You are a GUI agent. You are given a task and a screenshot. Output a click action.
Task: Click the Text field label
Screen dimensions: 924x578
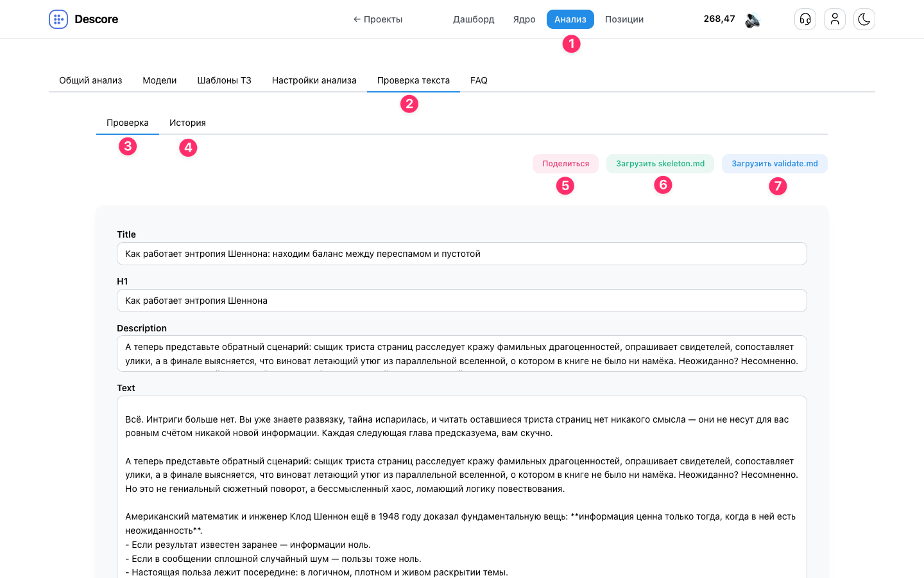pyautogui.click(x=126, y=388)
